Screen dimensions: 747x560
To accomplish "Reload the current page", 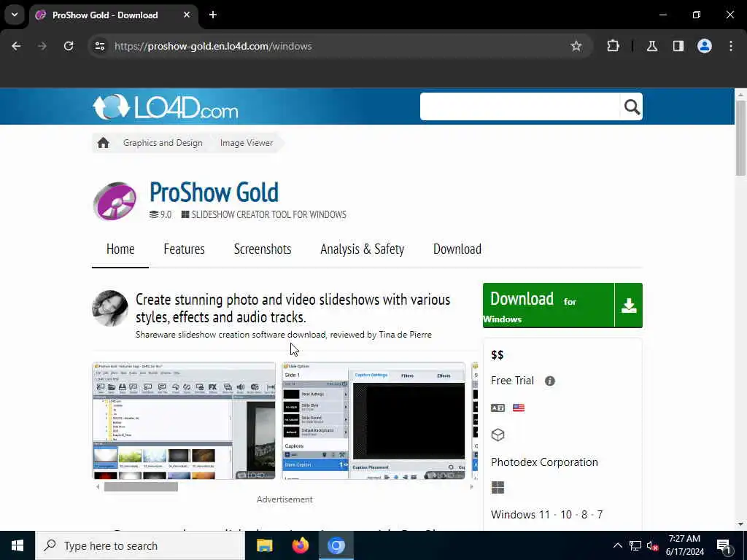I will tap(69, 46).
